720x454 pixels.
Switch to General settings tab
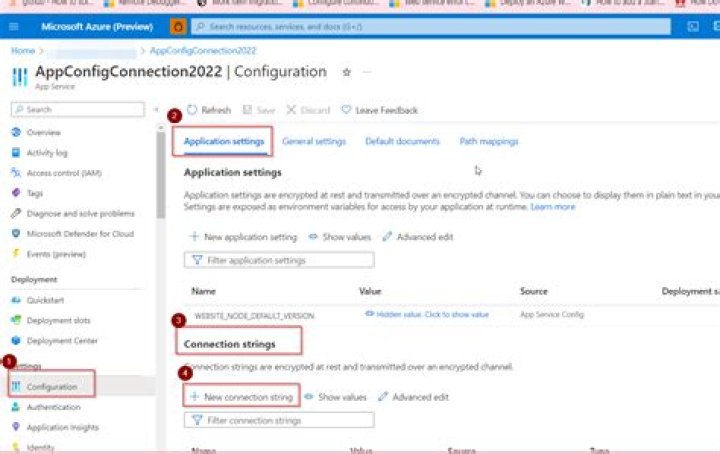[314, 141]
